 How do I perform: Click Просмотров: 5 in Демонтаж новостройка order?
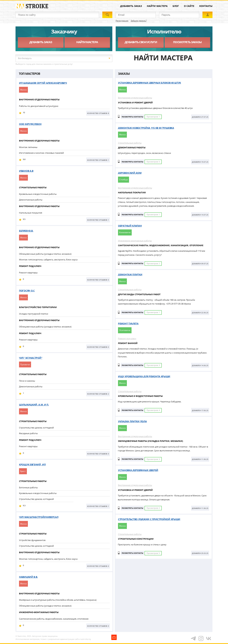(153, 162)
